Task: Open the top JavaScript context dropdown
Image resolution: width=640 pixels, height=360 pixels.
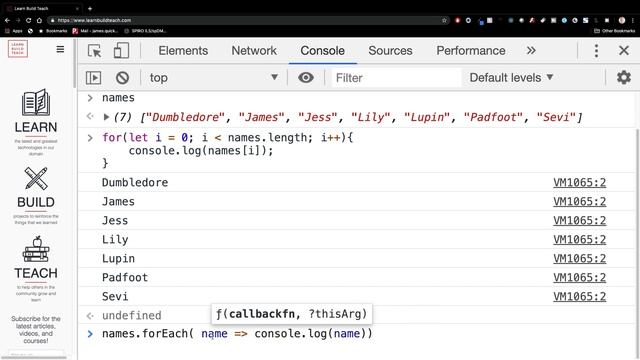Action: click(x=214, y=78)
